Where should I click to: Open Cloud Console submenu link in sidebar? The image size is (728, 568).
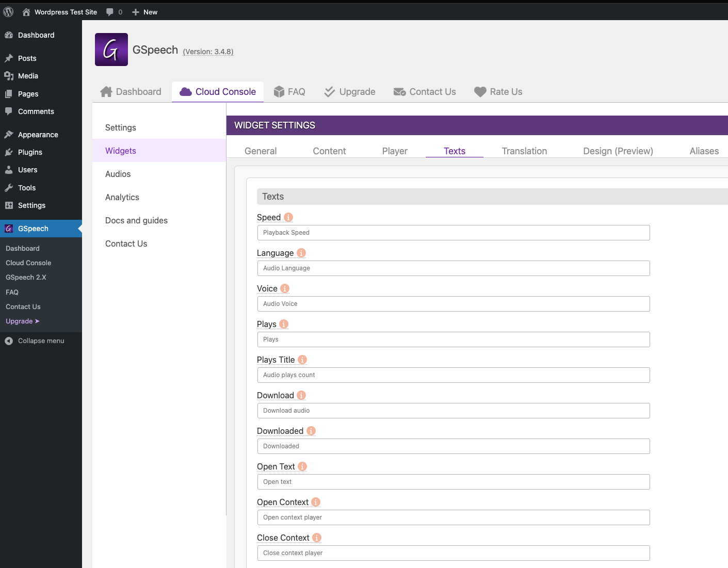(28, 263)
